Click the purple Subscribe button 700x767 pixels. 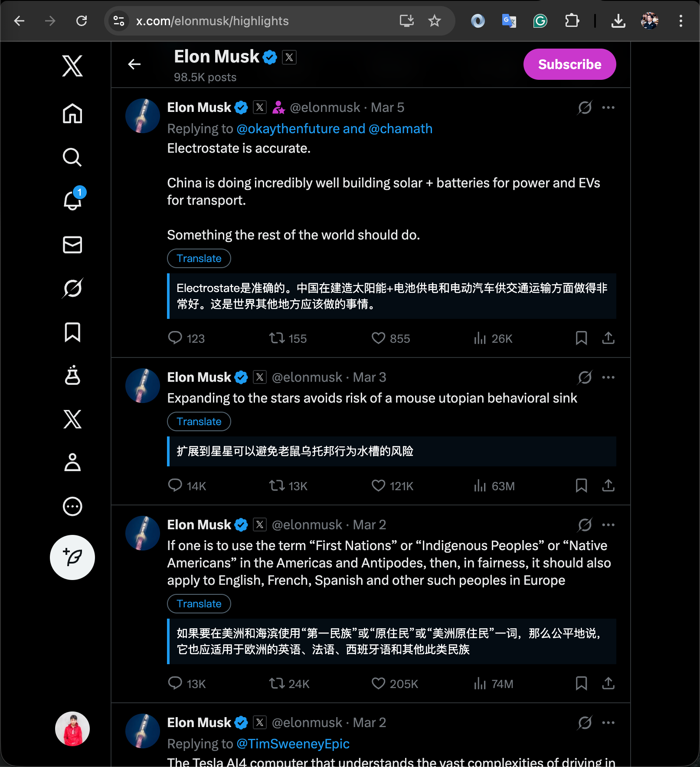569,64
